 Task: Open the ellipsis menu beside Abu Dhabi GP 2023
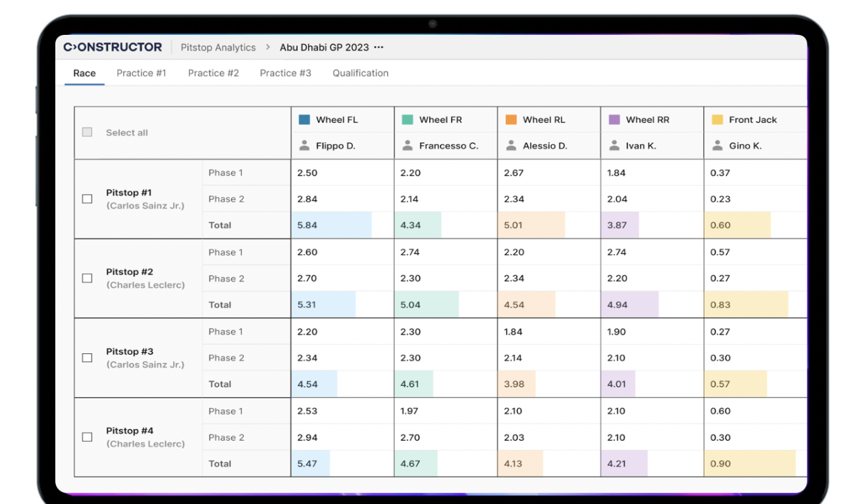click(x=378, y=47)
